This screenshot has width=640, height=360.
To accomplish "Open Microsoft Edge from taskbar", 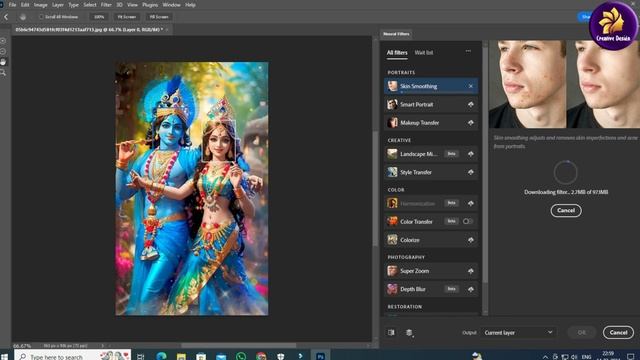I will click(x=161, y=356).
